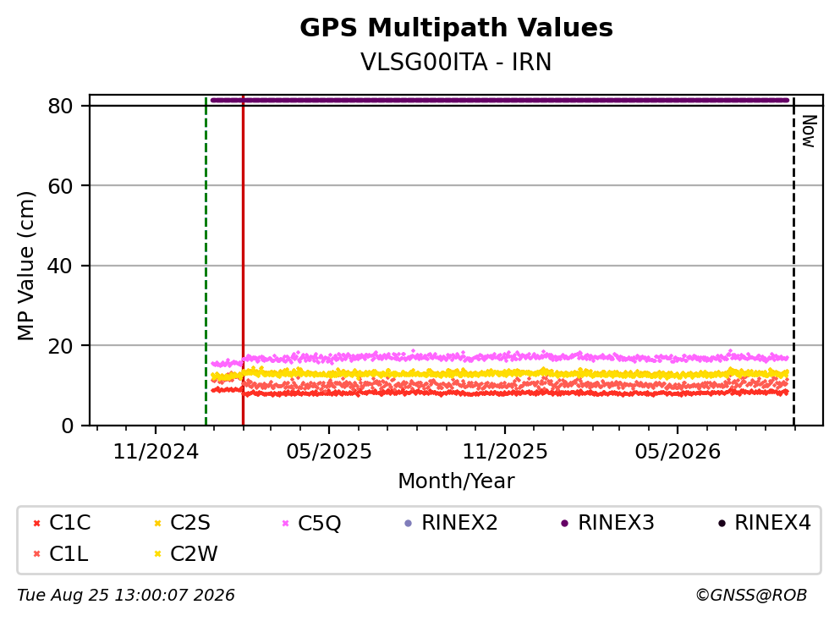The height and width of the screenshot is (621, 840).
Task: Select the C5Q legend label
Action: [319, 523]
